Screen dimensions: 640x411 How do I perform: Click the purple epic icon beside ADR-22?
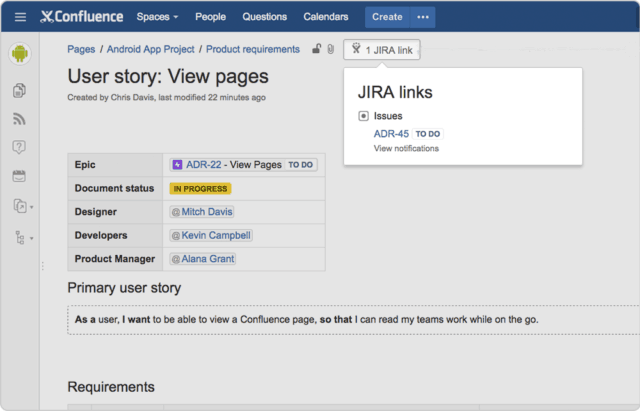[177, 164]
